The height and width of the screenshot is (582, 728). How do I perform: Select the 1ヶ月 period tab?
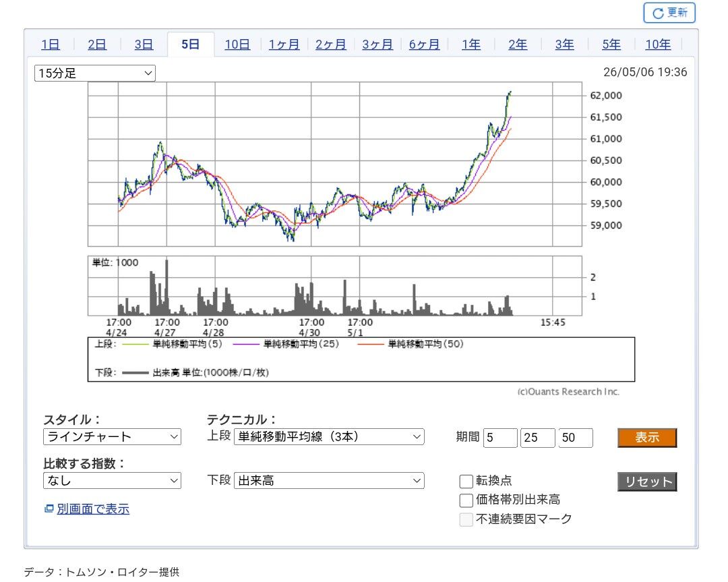click(284, 45)
